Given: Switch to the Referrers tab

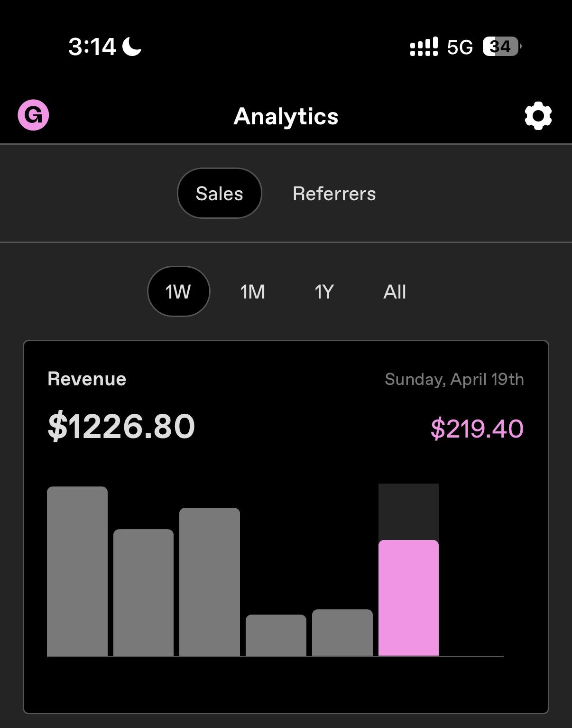Looking at the screenshot, I should tap(334, 194).
